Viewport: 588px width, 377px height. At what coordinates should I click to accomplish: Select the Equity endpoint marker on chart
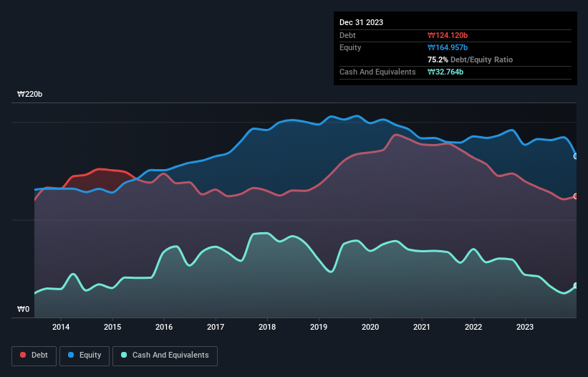click(x=576, y=156)
